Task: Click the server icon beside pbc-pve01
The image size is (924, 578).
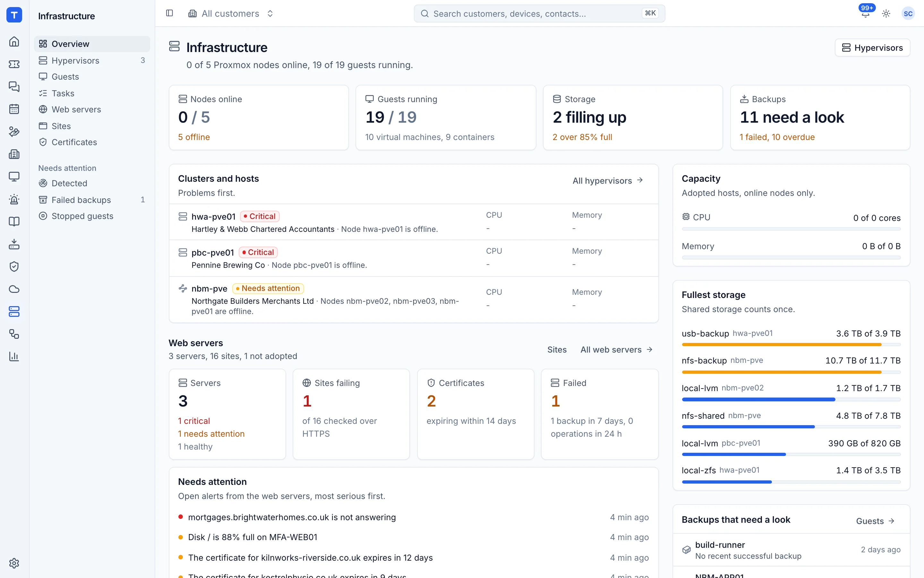Action: [183, 253]
